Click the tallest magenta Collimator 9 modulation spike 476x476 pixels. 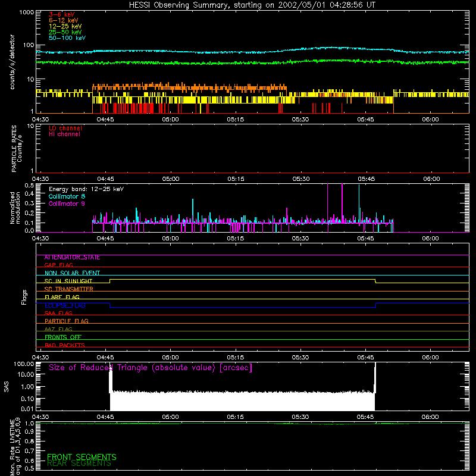(x=342, y=203)
